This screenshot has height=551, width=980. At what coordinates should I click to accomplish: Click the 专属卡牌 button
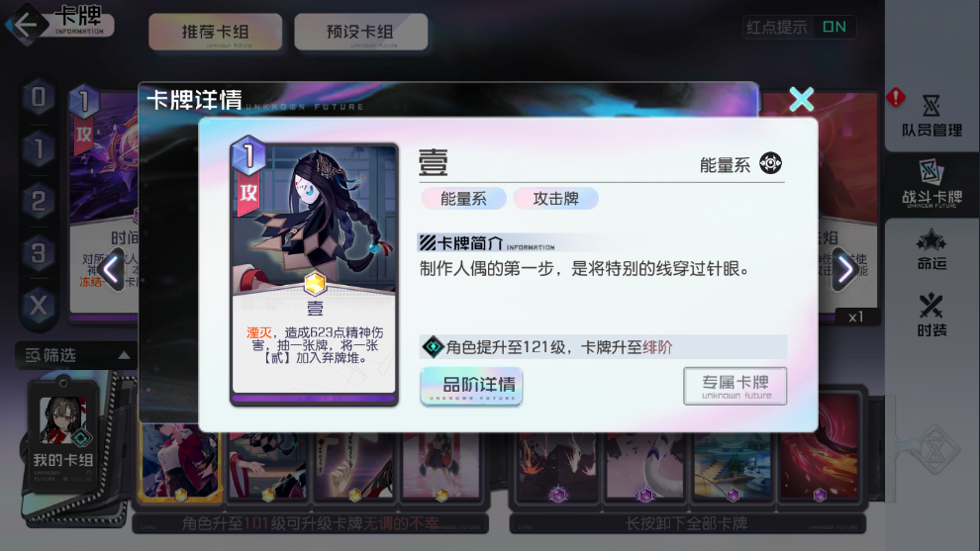(735, 386)
